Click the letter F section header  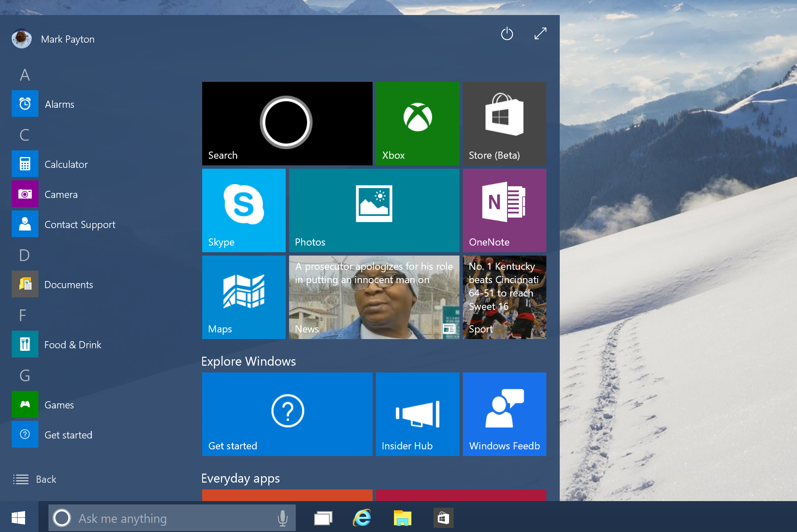[x=23, y=315]
